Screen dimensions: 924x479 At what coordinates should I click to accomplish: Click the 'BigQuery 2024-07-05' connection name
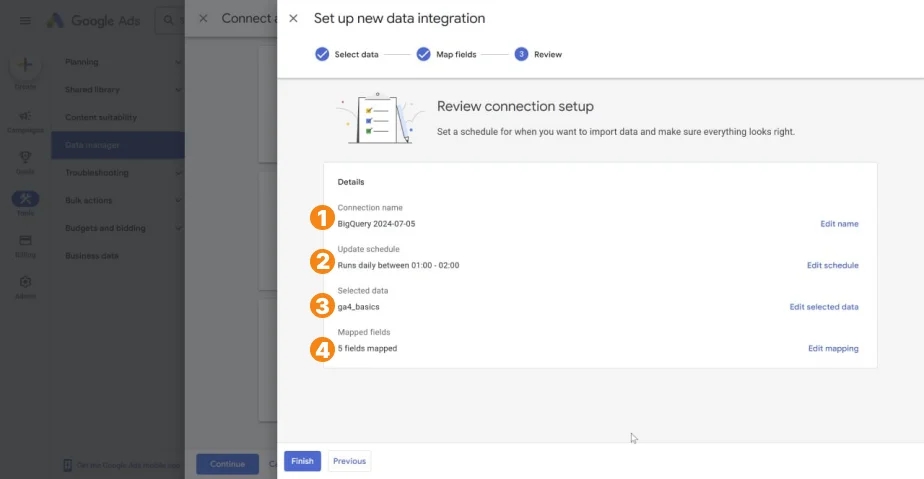[x=376, y=224]
